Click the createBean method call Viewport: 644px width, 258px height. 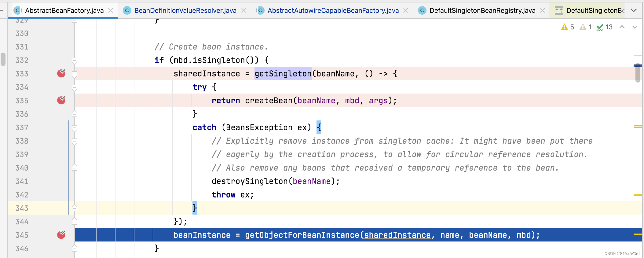click(269, 101)
